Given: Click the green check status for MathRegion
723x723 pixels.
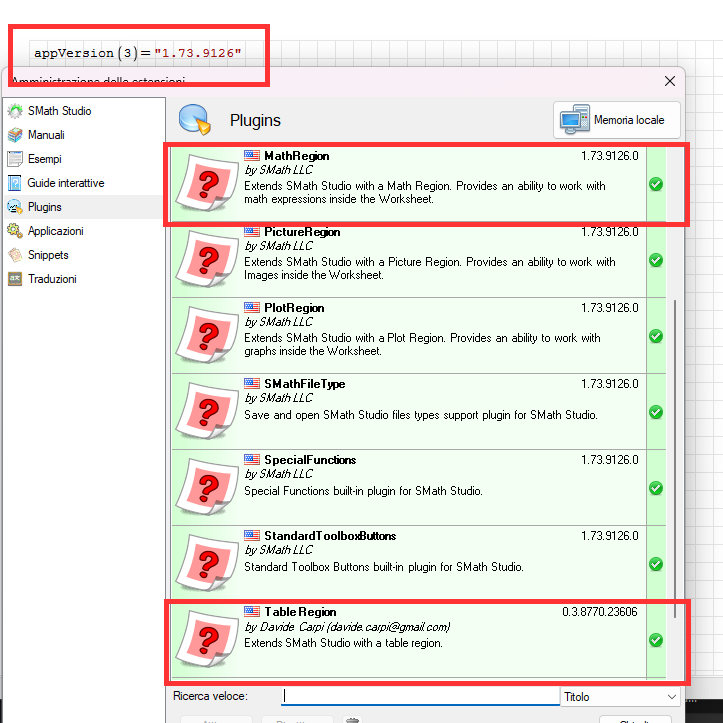Looking at the screenshot, I should (x=656, y=184).
